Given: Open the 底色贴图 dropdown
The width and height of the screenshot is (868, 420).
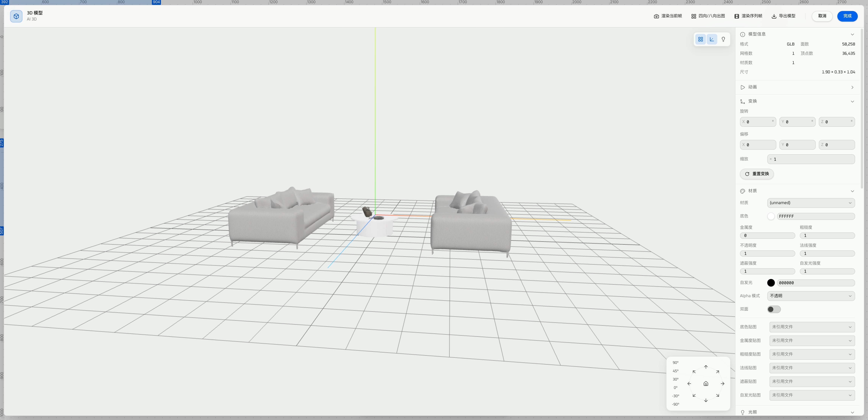Looking at the screenshot, I should pos(812,327).
